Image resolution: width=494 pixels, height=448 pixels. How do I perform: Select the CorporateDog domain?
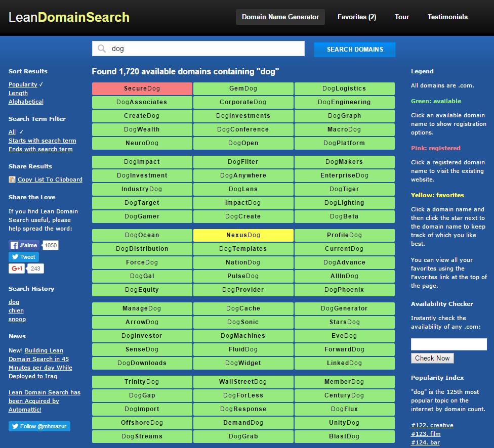[x=243, y=102]
